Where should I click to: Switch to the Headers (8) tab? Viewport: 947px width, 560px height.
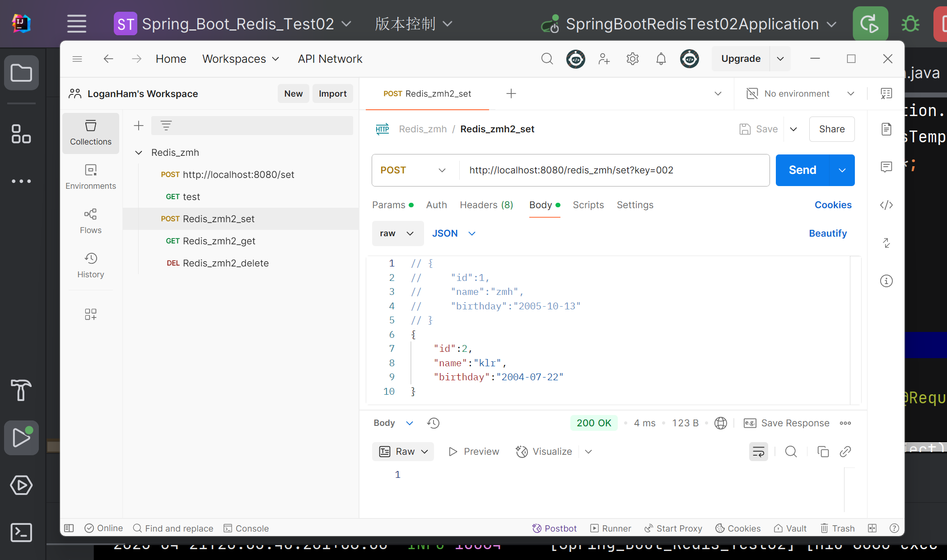[x=486, y=205]
